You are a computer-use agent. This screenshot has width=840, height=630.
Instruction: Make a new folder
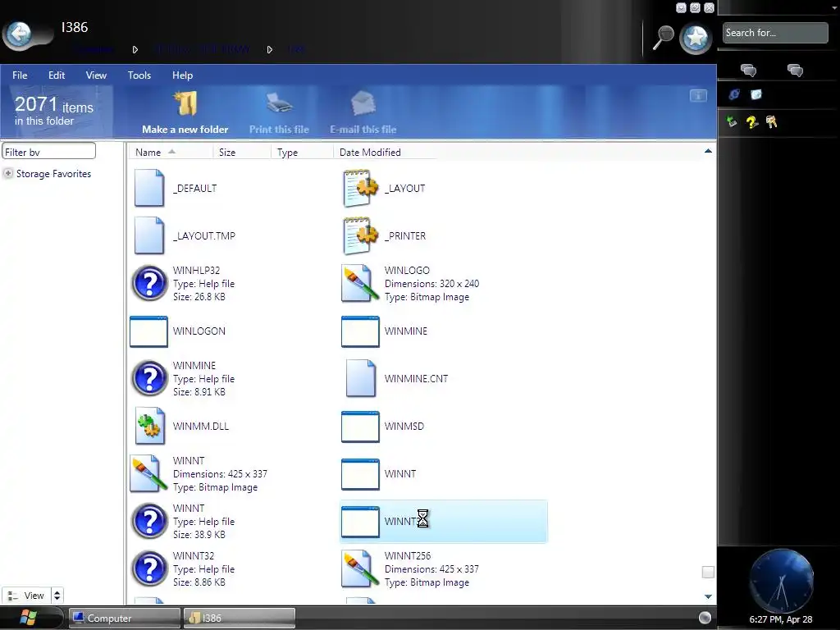pyautogui.click(x=185, y=112)
